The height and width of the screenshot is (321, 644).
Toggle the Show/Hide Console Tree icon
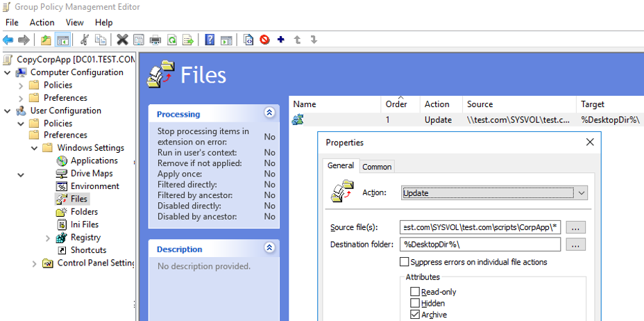pos(62,40)
